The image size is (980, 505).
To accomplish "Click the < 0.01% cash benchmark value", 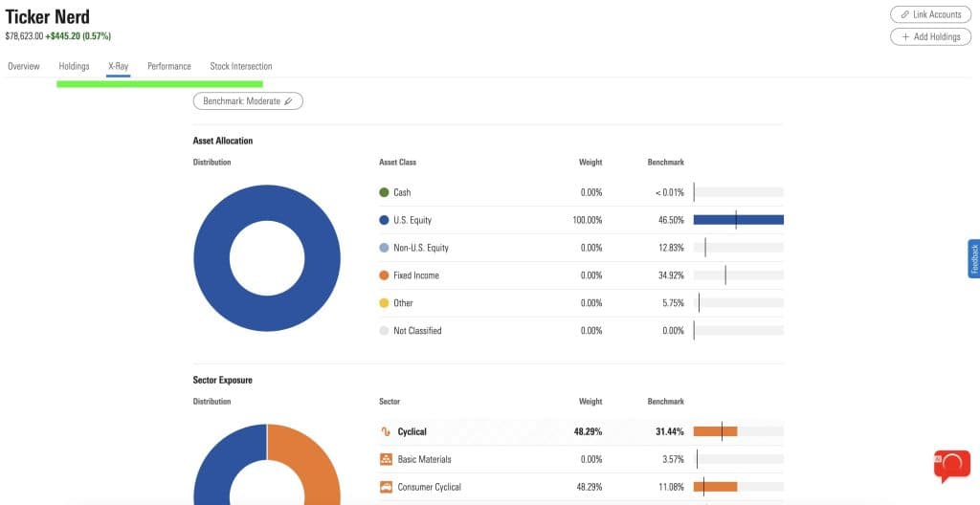I will tap(670, 192).
